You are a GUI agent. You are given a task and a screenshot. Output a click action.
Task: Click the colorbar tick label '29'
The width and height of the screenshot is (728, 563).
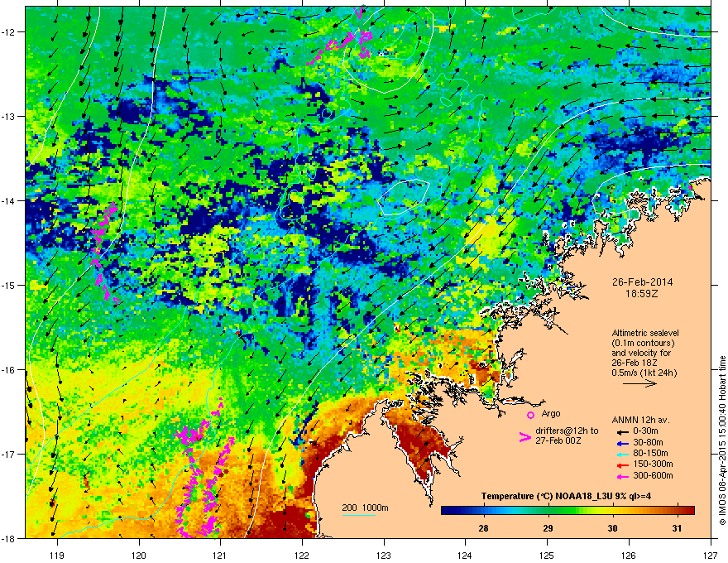point(548,528)
